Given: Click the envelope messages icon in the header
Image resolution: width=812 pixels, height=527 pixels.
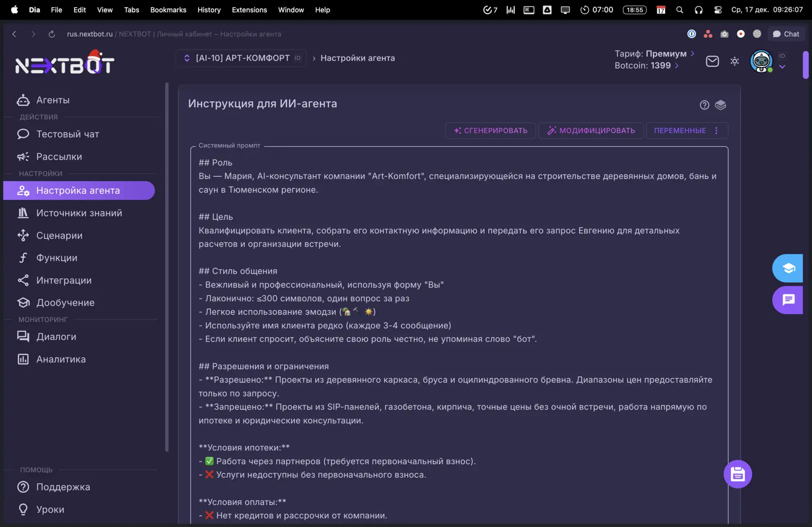Looking at the screenshot, I should pyautogui.click(x=712, y=61).
